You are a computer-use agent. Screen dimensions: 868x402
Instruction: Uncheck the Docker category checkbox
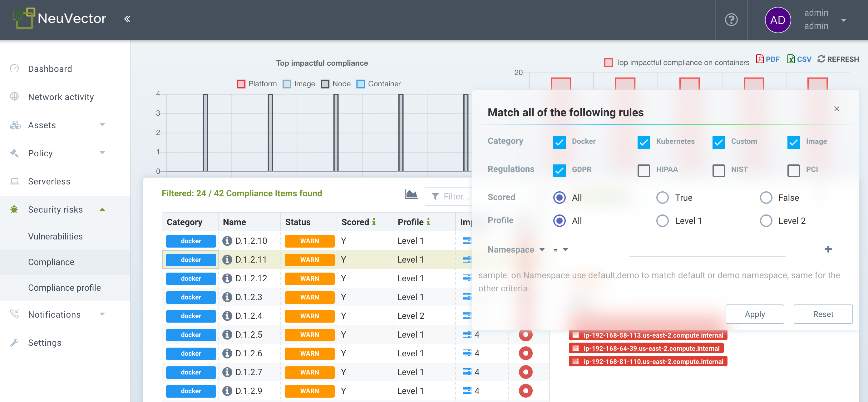(559, 142)
